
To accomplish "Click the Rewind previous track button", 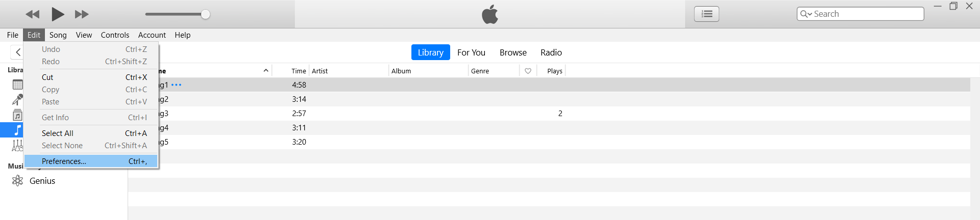I will 33,14.
